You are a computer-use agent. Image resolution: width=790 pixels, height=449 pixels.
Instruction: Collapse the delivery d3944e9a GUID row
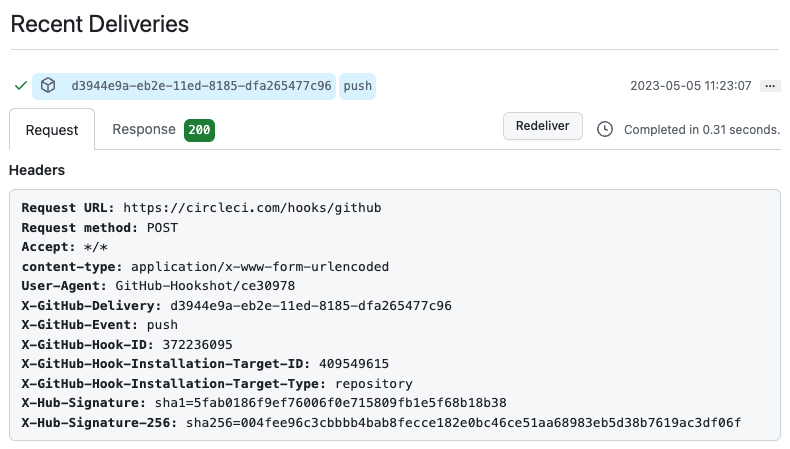coord(201,86)
